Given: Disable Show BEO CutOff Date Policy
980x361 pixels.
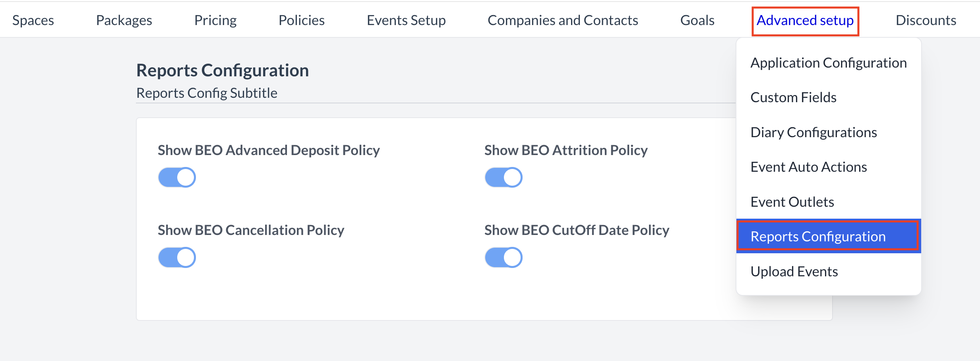Looking at the screenshot, I should (503, 257).
